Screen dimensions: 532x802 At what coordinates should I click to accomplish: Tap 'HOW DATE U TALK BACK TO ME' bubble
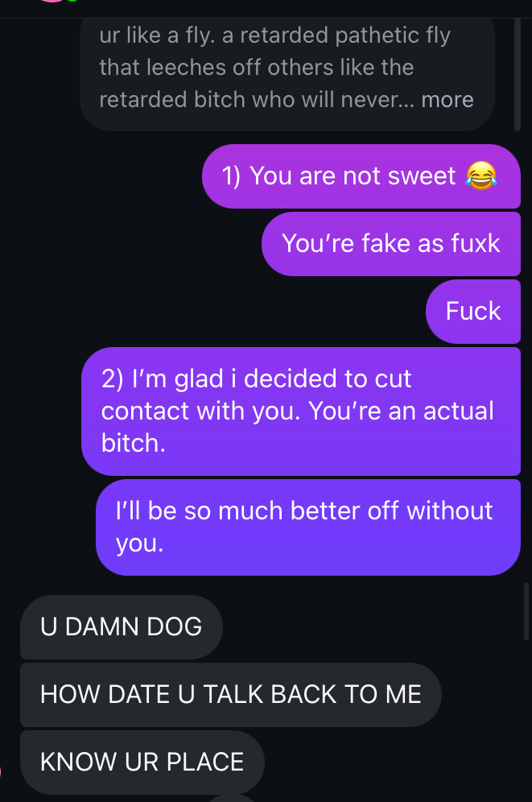click(230, 695)
